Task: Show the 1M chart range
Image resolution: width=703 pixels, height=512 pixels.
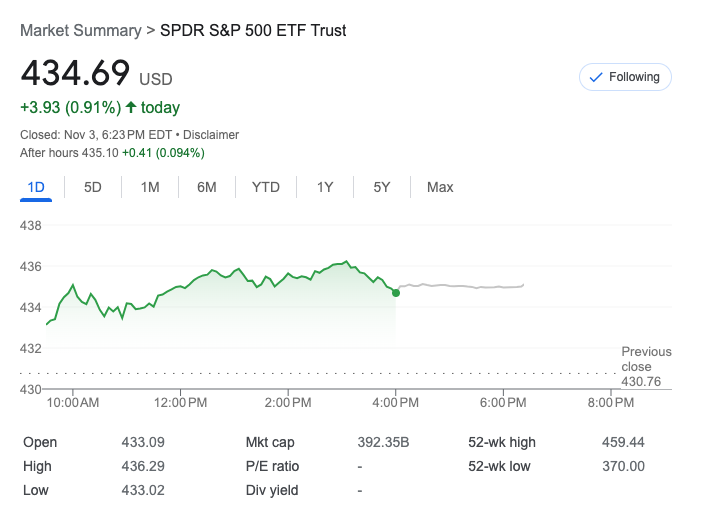Action: (150, 187)
